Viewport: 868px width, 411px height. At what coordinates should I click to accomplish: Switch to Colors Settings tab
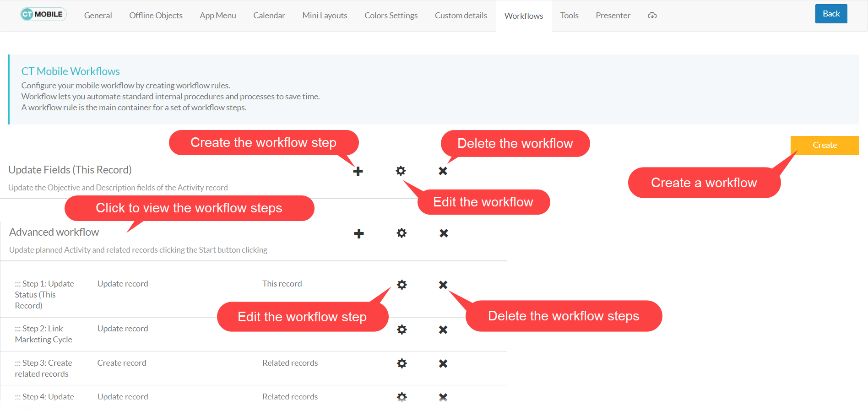391,16
